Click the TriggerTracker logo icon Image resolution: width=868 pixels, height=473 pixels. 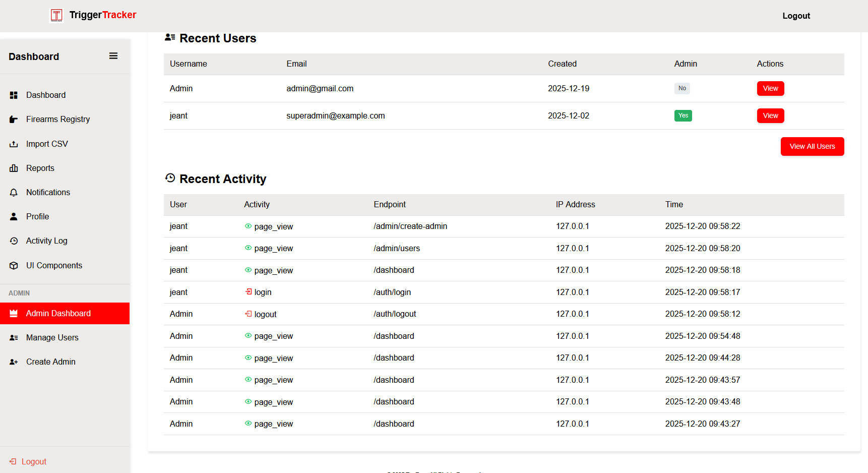pos(56,15)
